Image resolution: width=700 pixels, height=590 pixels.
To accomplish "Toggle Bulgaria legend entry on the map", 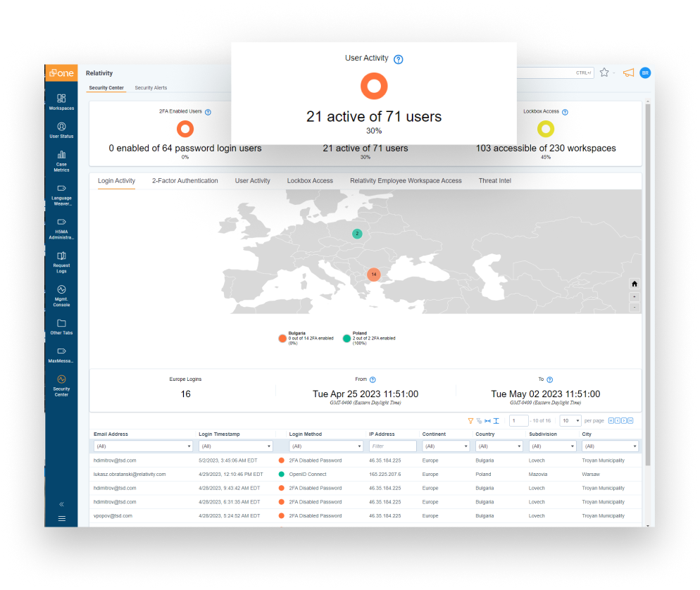I will tap(283, 338).
